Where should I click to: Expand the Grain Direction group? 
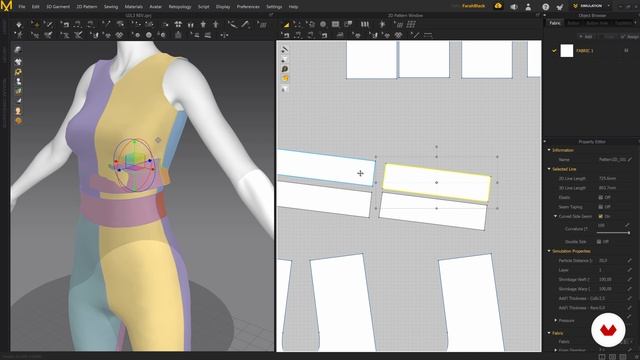[x=556, y=350]
